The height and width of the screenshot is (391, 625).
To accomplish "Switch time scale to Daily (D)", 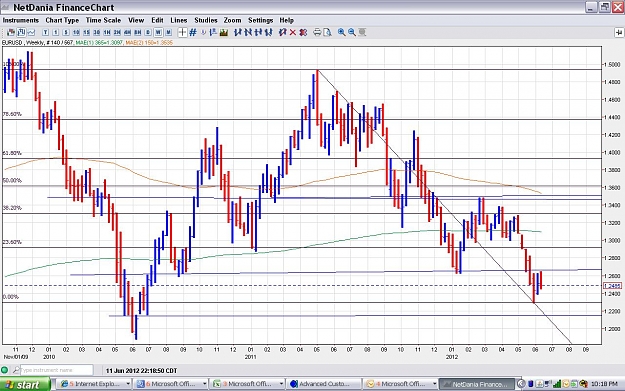I will [x=148, y=32].
